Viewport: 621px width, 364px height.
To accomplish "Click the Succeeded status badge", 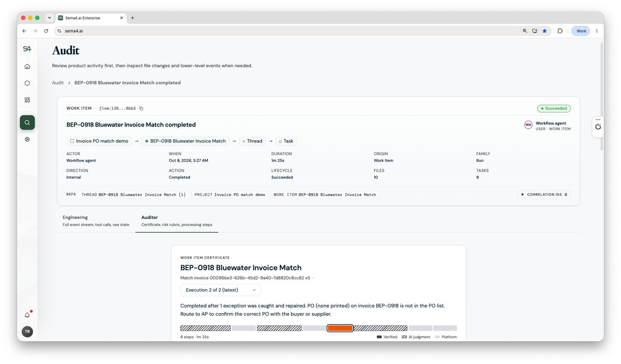I will tap(554, 108).
